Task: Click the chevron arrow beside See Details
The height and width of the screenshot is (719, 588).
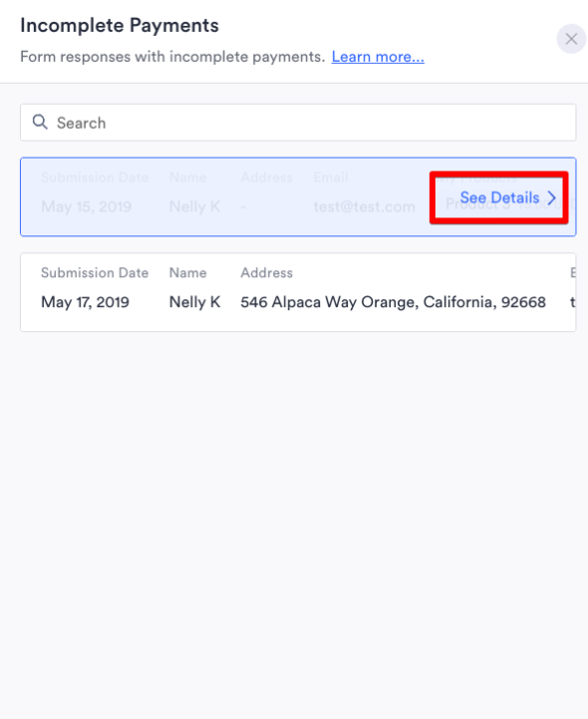Action: 552,197
